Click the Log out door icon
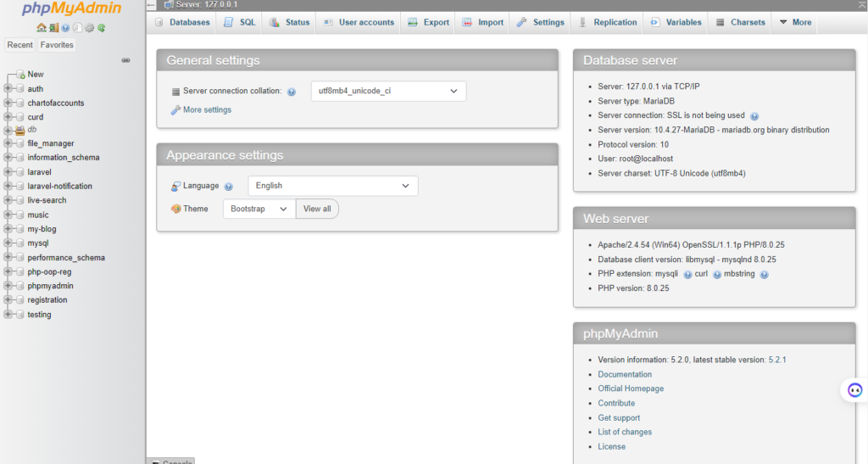This screenshot has width=868, height=464. coord(53,28)
